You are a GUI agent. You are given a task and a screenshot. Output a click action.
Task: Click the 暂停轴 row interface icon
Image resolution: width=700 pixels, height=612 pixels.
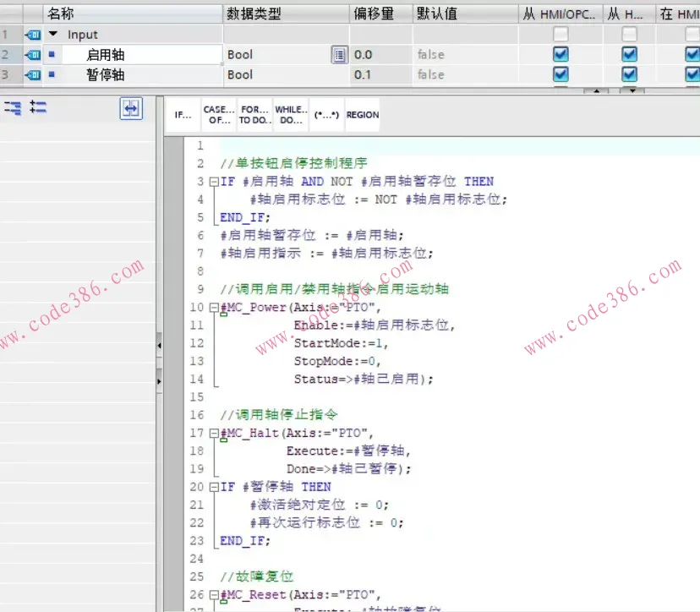33,74
